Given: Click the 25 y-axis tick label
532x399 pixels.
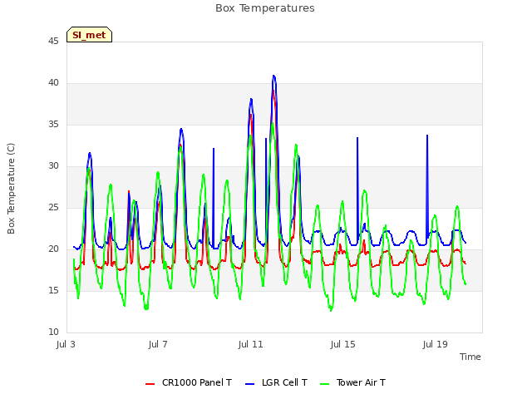Looking at the screenshot, I should pos(53,207).
